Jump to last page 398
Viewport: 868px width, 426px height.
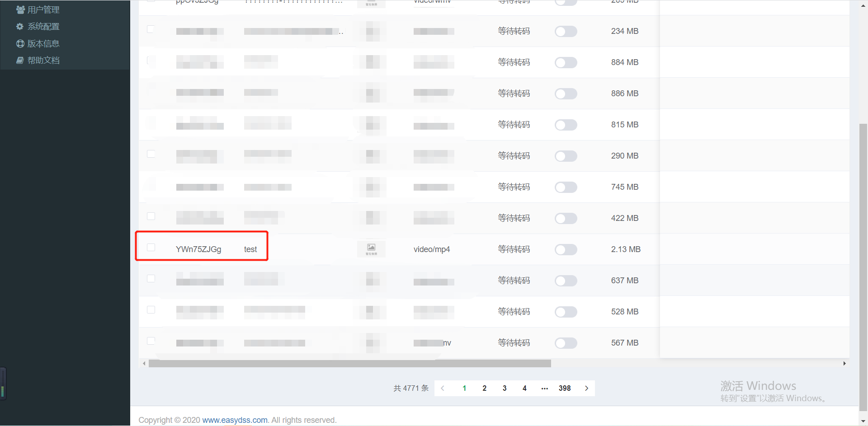[565, 388]
